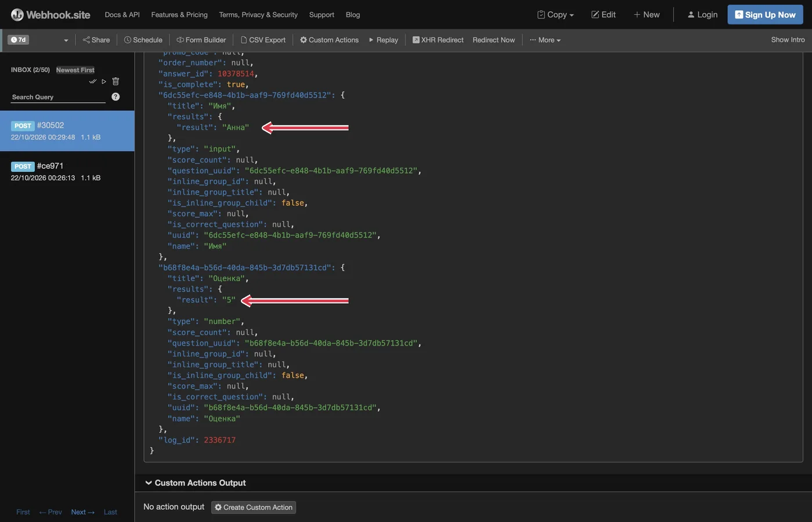812x522 pixels.
Task: Click Redirect Now
Action: tap(493, 40)
